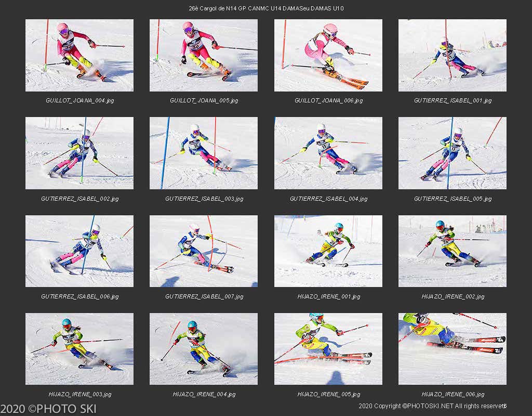Open the HIJAZO_IRENE_003.jpg photo
532x416 pixels.
[79, 349]
